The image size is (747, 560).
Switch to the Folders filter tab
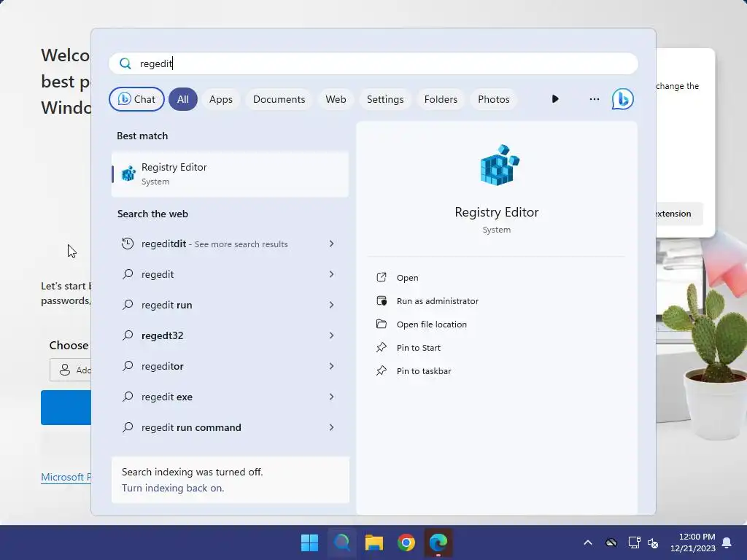click(x=441, y=99)
